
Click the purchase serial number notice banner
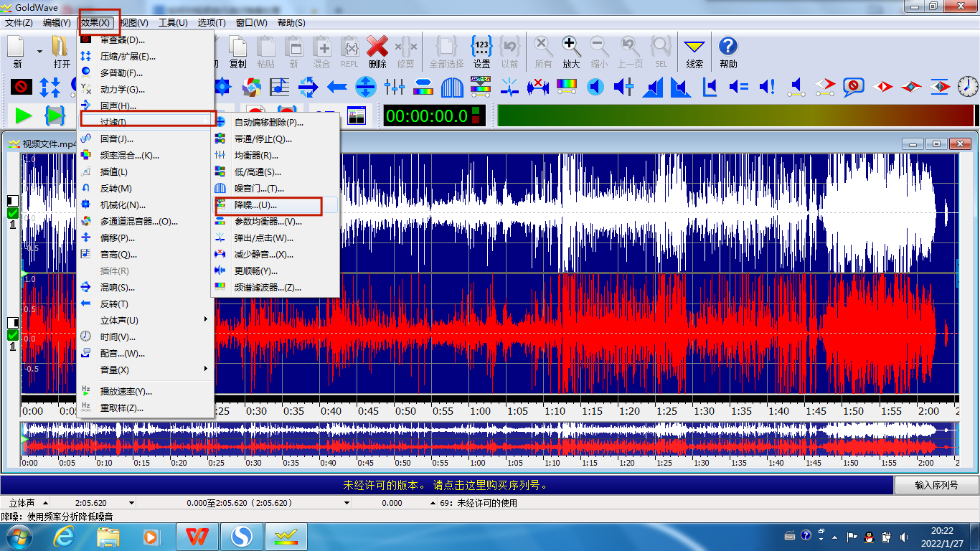(x=446, y=485)
